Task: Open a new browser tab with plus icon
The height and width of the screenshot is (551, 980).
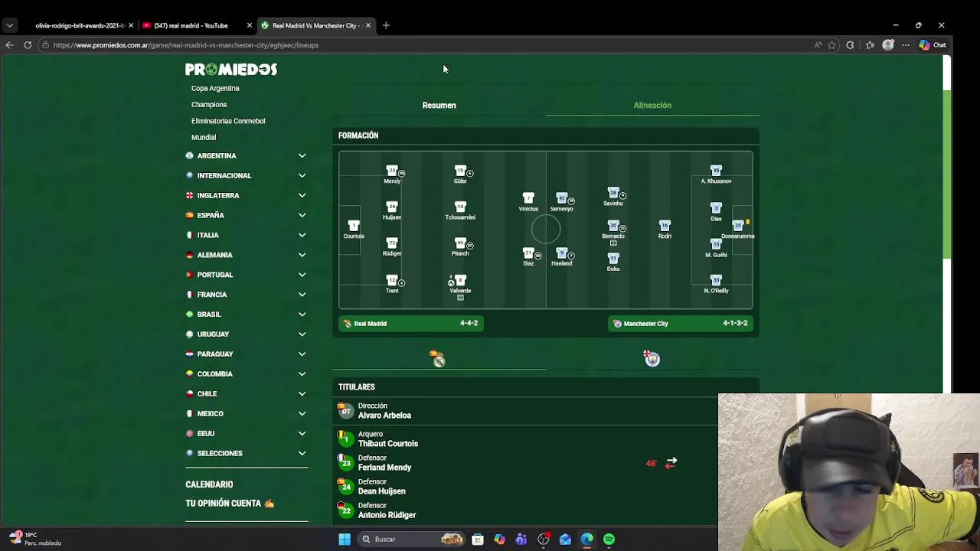Action: point(386,25)
